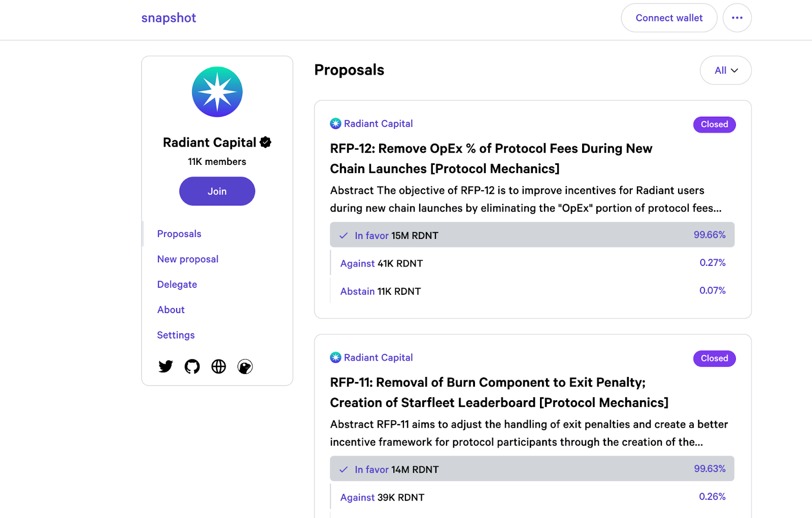Click the 99.63% result on RFP-11
The height and width of the screenshot is (518, 812).
coord(709,469)
